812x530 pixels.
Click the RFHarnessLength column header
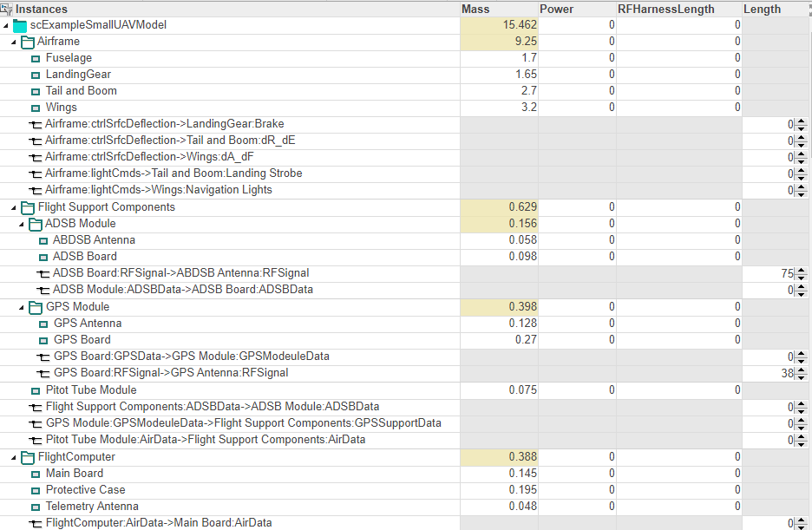(679, 9)
